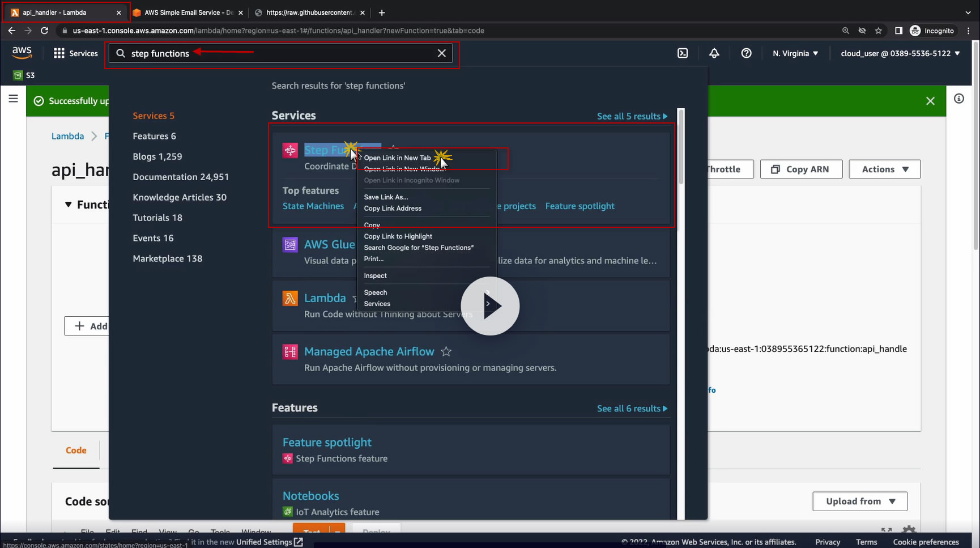Select Copy Link Address menu item
This screenshot has height=548, width=980.
[393, 209]
